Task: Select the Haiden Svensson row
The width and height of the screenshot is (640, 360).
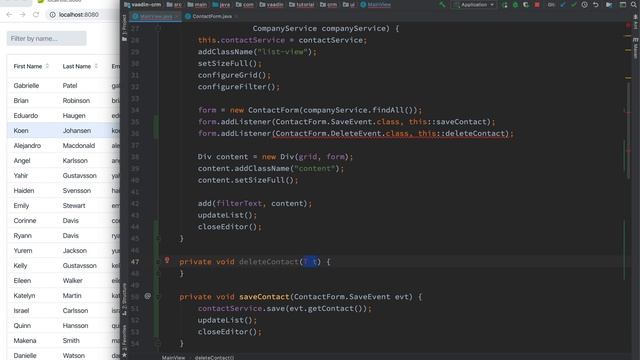Action: 63,191
